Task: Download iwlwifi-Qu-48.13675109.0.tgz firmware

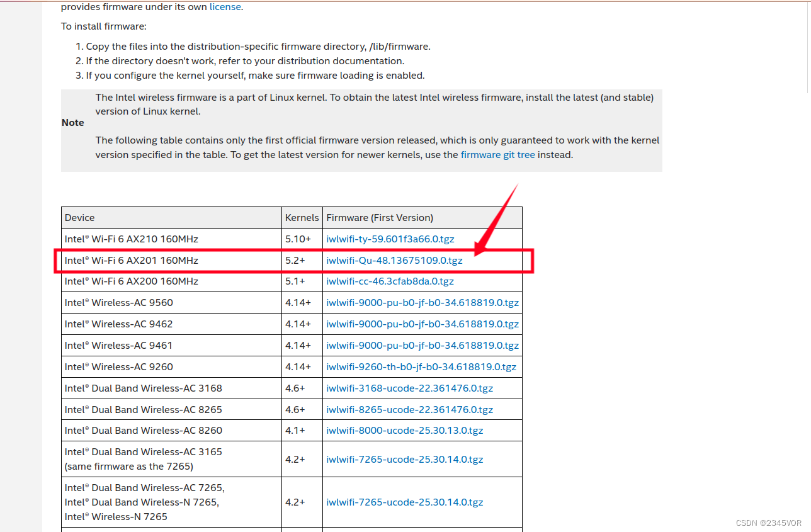Action: (394, 260)
